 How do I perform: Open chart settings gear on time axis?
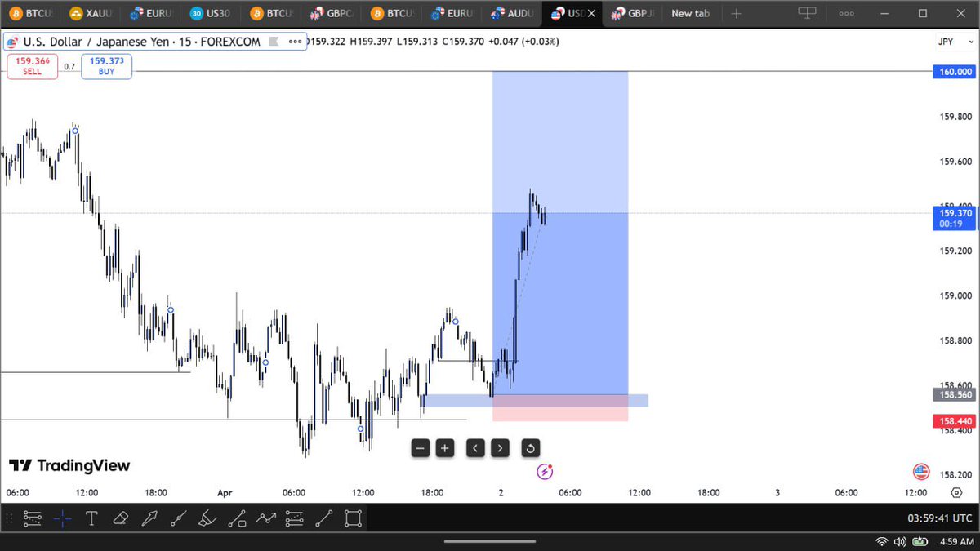[x=956, y=493]
